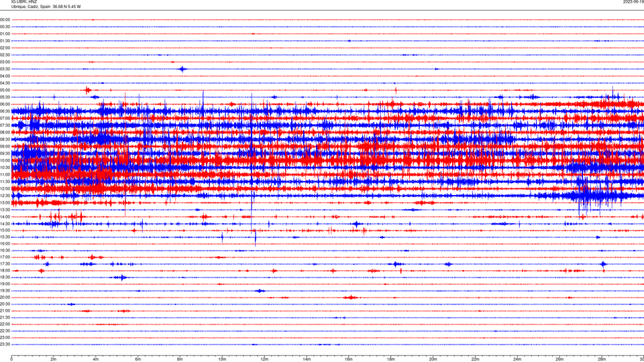Select the 08:00 time label
644x362 pixels.
tap(5, 132)
